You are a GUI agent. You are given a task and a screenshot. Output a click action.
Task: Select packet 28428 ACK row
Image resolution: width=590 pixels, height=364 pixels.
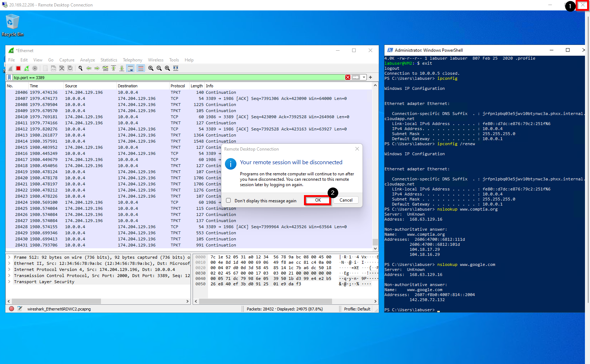click(x=189, y=227)
